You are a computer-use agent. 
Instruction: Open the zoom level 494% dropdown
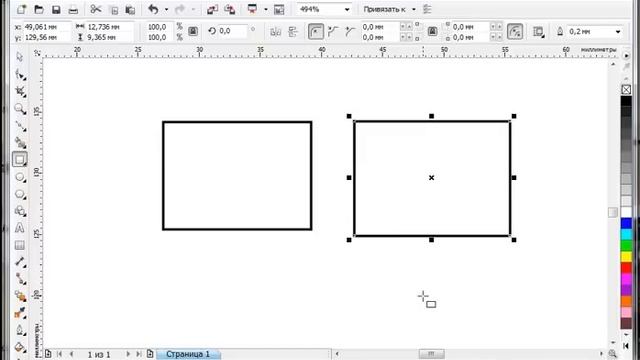point(347,9)
